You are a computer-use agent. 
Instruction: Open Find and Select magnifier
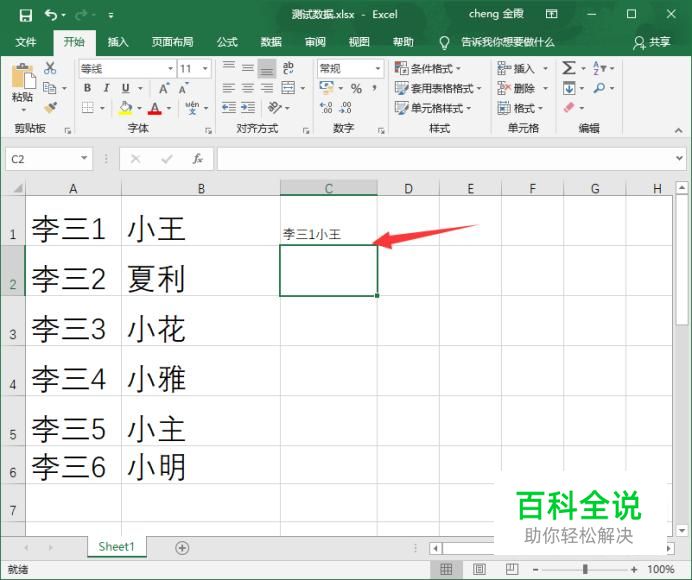599,88
